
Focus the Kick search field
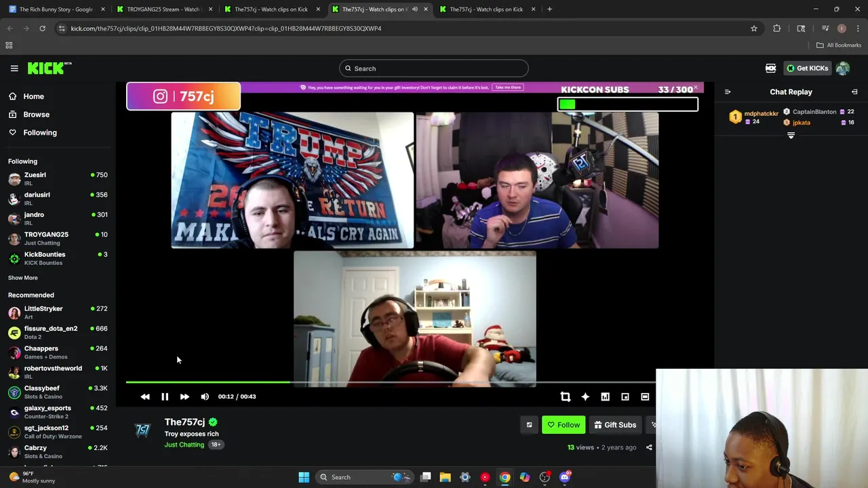pyautogui.click(x=433, y=68)
